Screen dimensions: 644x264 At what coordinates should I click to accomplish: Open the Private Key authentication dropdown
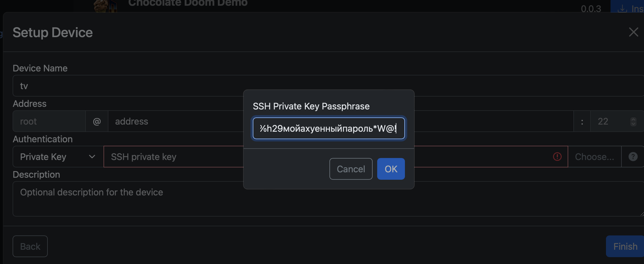[x=58, y=157]
